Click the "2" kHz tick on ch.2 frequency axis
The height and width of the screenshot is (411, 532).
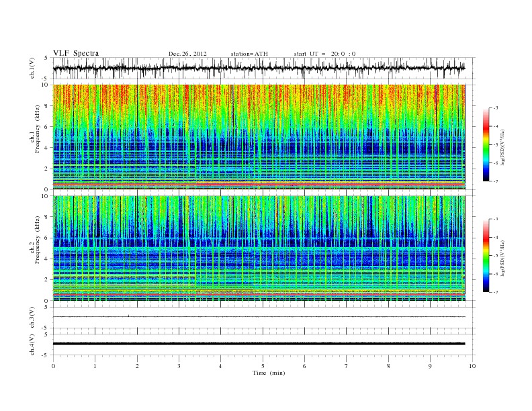tap(47, 280)
